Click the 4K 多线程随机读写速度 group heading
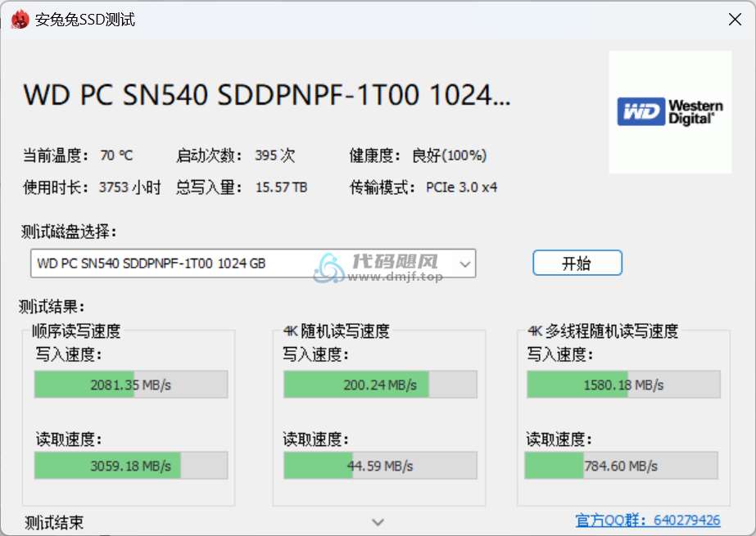 tap(603, 331)
